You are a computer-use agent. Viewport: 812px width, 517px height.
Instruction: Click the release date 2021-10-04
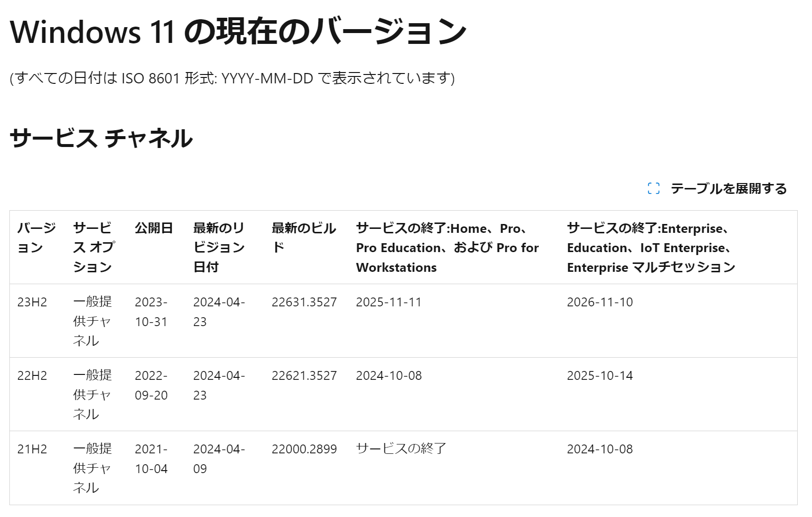(x=151, y=459)
